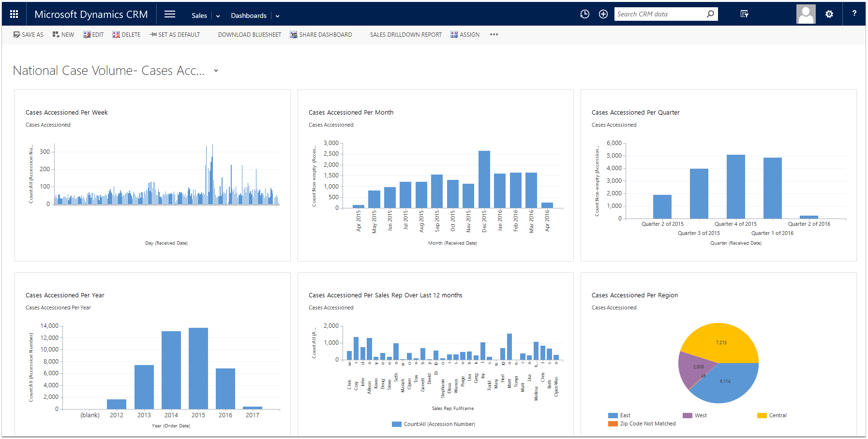Click the Cases Accessioned Per Month title
Viewport: 868px width, 439px height.
coord(351,113)
